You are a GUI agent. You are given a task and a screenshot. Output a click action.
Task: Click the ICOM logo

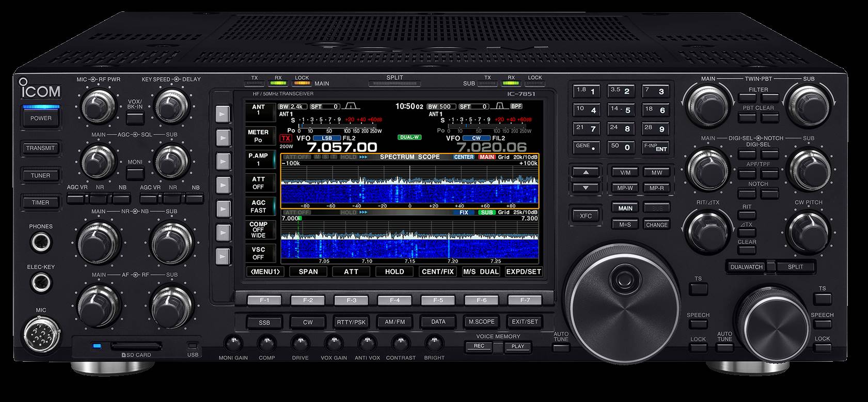coord(40,89)
